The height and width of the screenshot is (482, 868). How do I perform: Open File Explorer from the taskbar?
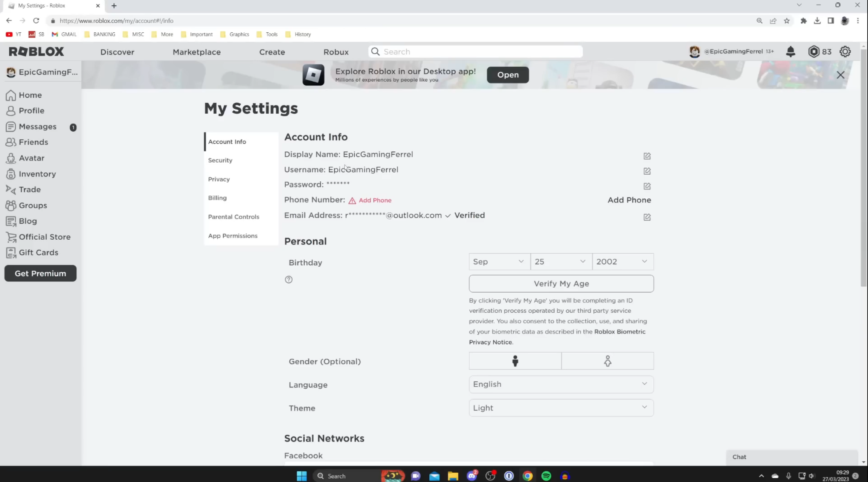[453, 476]
